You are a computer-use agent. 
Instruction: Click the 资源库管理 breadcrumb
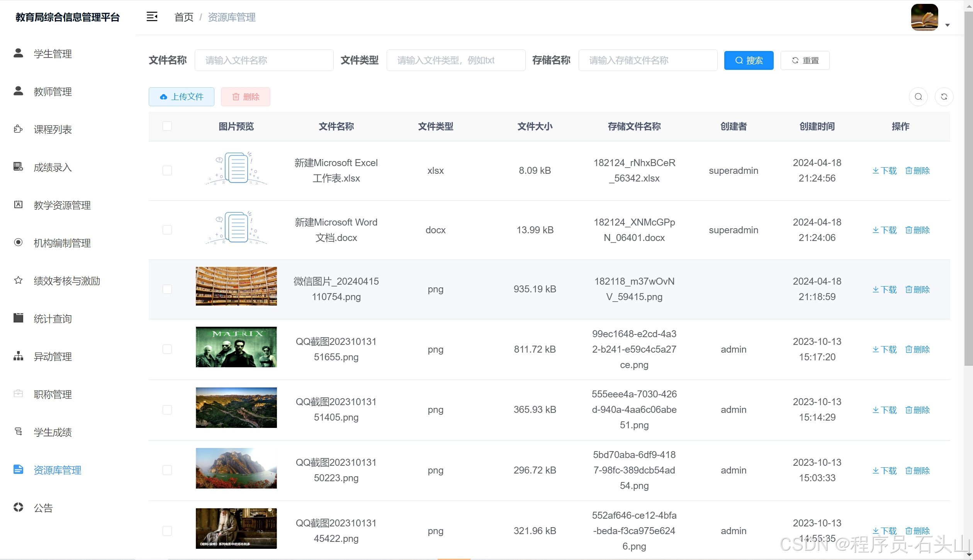click(232, 17)
